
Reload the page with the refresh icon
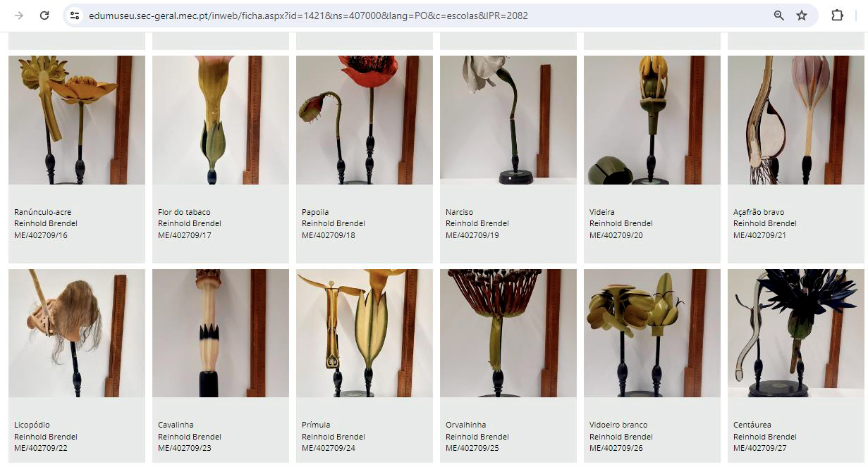tap(44, 15)
